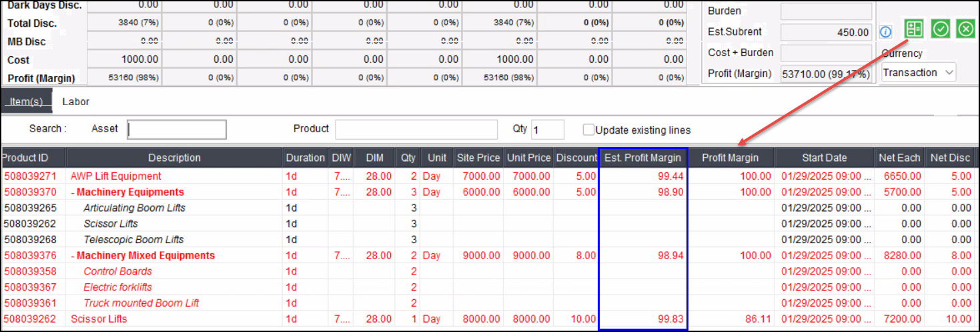Collapse the Machinery Equipments group row
Image resolution: width=980 pixels, height=332 pixels.
[x=73, y=192]
